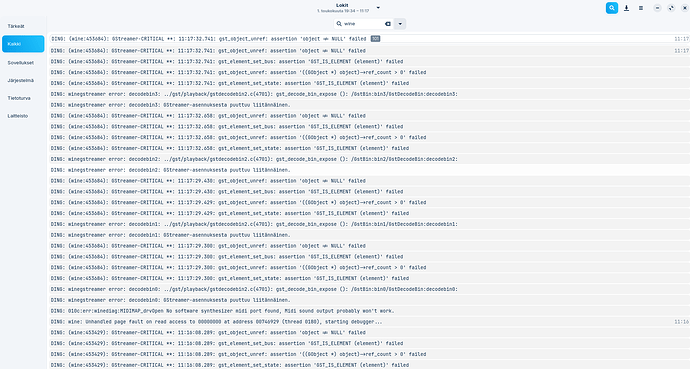
Task: Select the Järjestelmä category
Action: [x=23, y=80]
